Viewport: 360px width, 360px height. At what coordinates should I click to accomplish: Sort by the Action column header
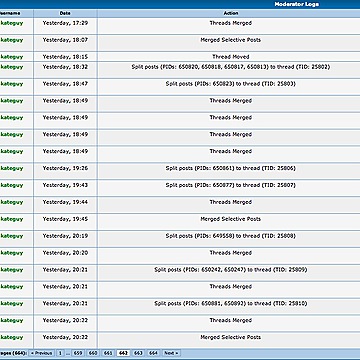231,13
